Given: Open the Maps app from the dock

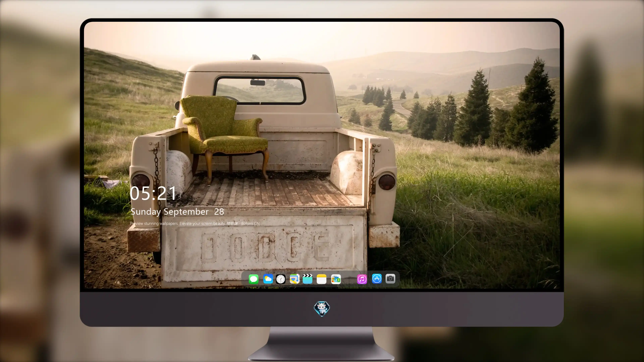Looking at the screenshot, I should (294, 279).
